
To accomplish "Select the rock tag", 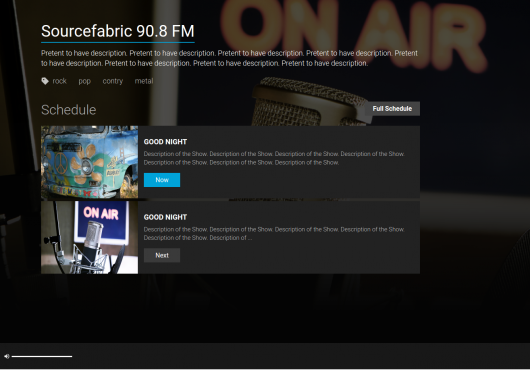I will coord(59,81).
